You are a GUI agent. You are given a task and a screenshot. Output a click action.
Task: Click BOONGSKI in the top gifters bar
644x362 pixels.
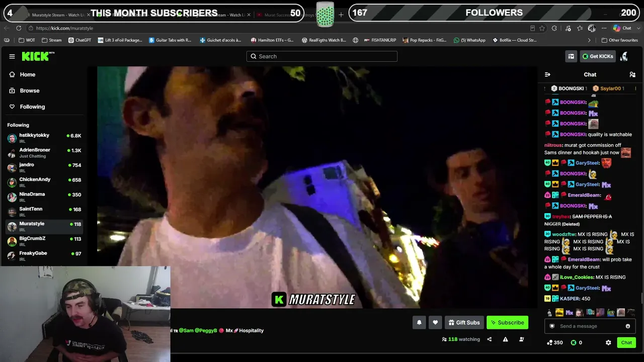tap(569, 88)
